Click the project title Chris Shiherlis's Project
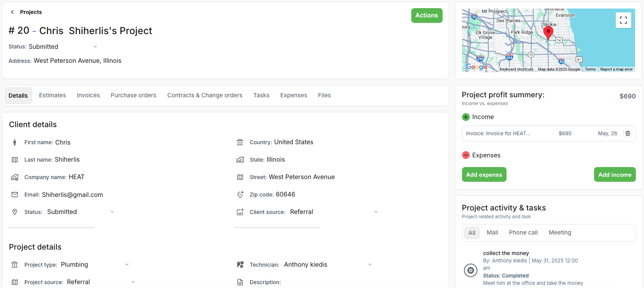 pyautogui.click(x=96, y=31)
